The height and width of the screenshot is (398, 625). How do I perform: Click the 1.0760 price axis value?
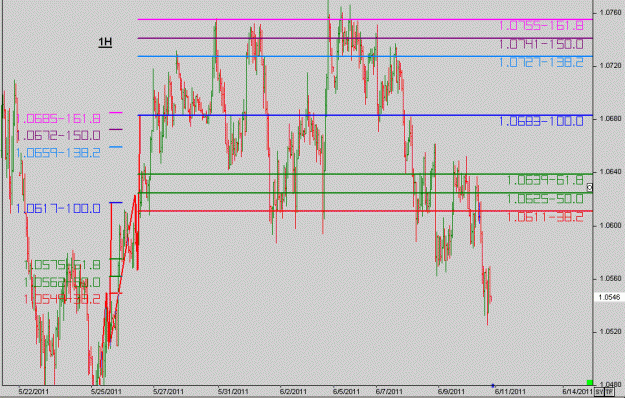pyautogui.click(x=610, y=13)
